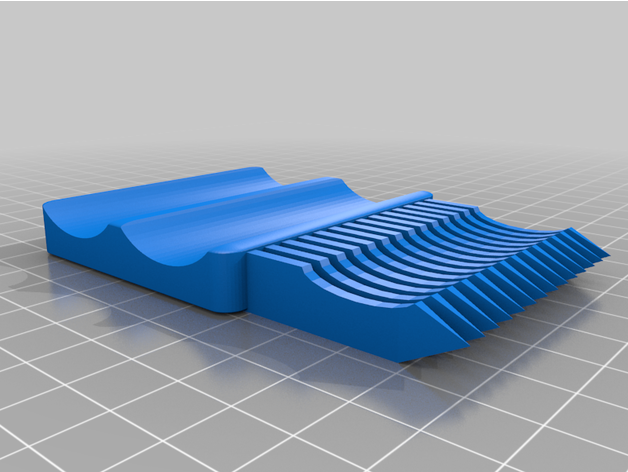The width and height of the screenshot is (628, 472).
Task: Click the gray background above the model
Action: click(314, 60)
